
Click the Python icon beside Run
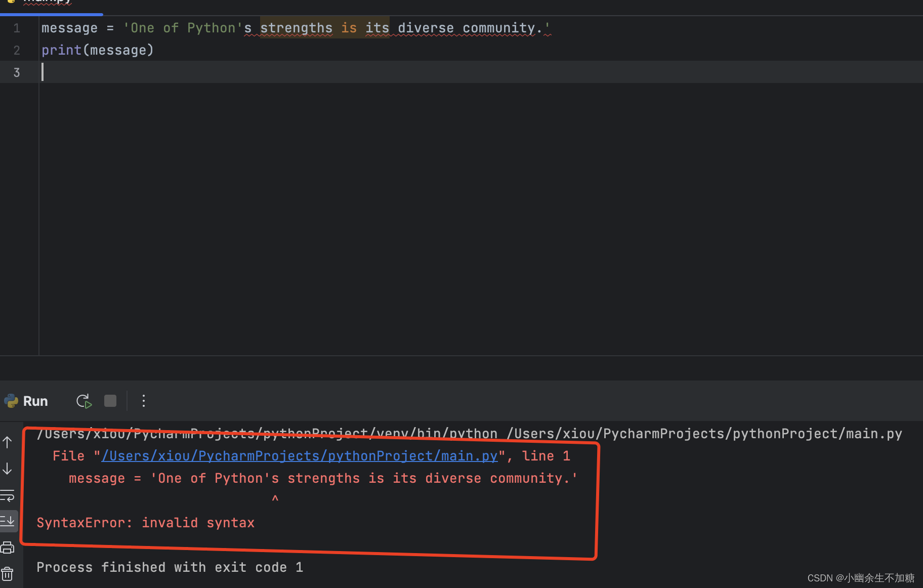pyautogui.click(x=11, y=401)
